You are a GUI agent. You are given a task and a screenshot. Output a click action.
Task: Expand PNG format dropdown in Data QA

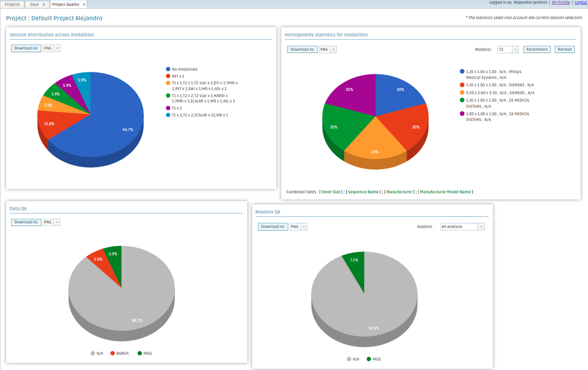[x=57, y=222]
